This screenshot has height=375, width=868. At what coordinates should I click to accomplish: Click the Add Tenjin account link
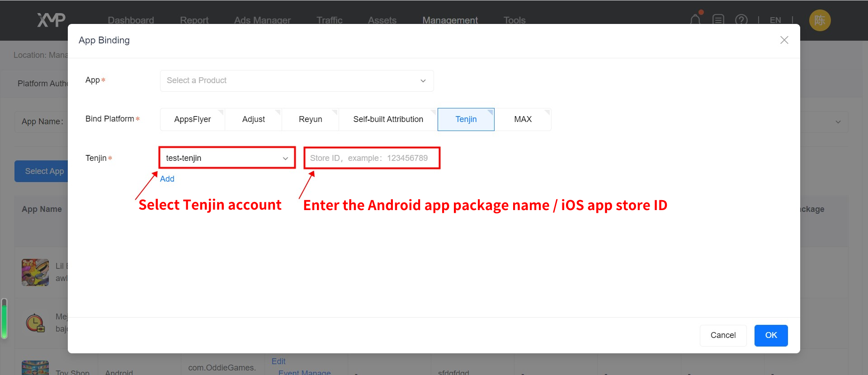(x=167, y=179)
